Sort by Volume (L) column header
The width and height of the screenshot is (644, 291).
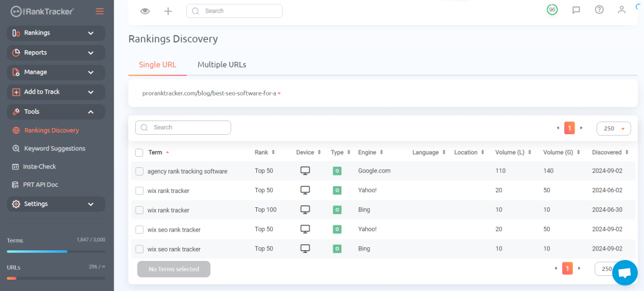513,152
